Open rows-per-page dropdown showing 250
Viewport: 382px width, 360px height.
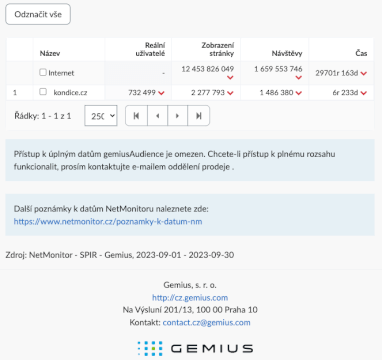[x=101, y=116]
